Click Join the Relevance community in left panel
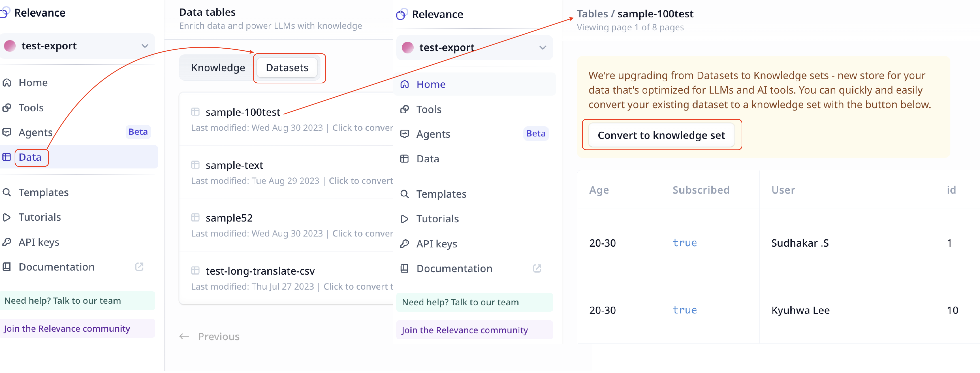The width and height of the screenshot is (980, 373). (x=78, y=328)
